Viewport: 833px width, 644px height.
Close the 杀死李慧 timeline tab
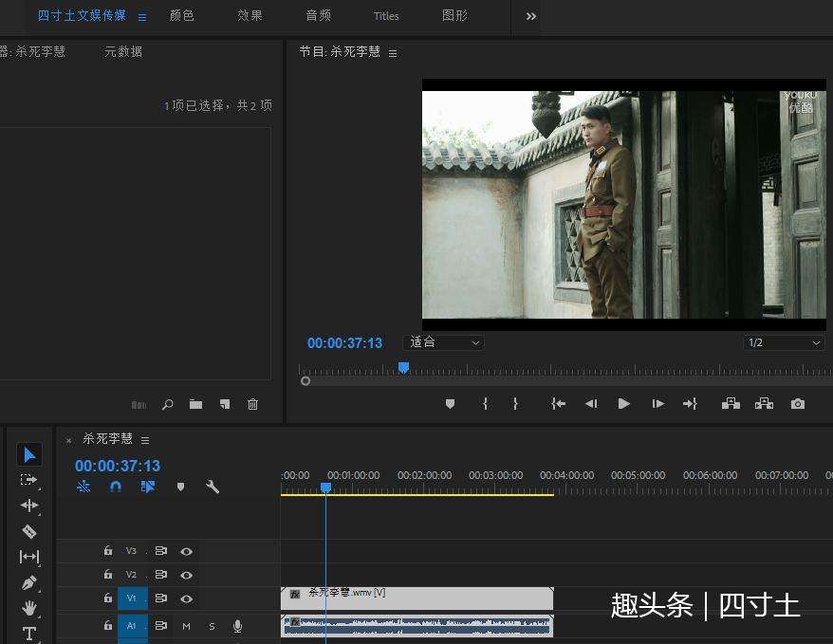(68, 440)
